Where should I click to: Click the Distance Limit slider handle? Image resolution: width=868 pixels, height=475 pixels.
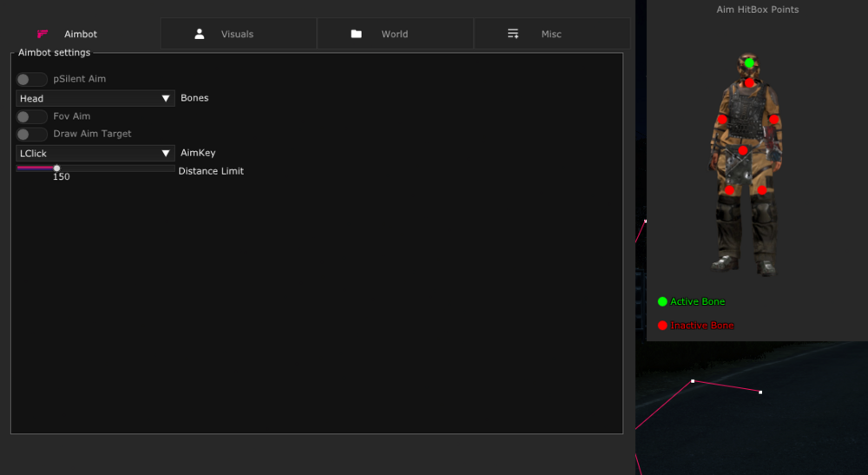click(56, 168)
